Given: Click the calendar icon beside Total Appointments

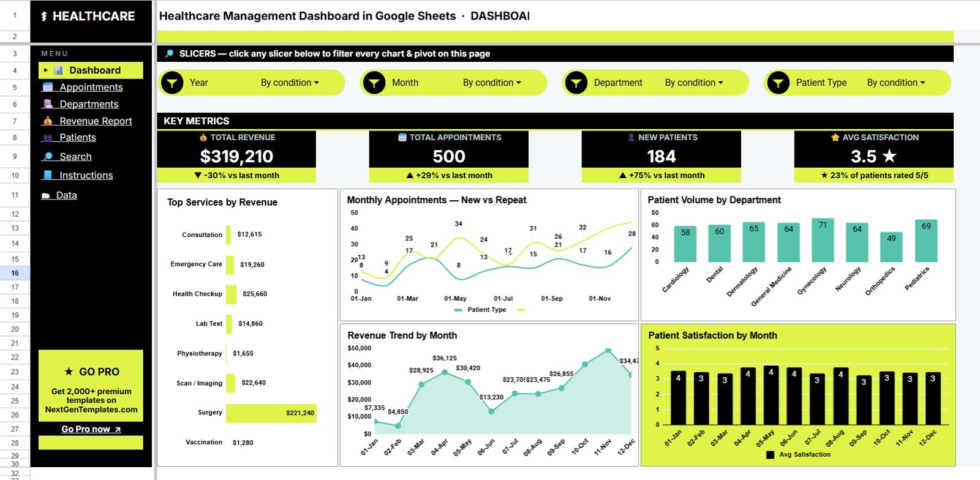Looking at the screenshot, I should 402,138.
